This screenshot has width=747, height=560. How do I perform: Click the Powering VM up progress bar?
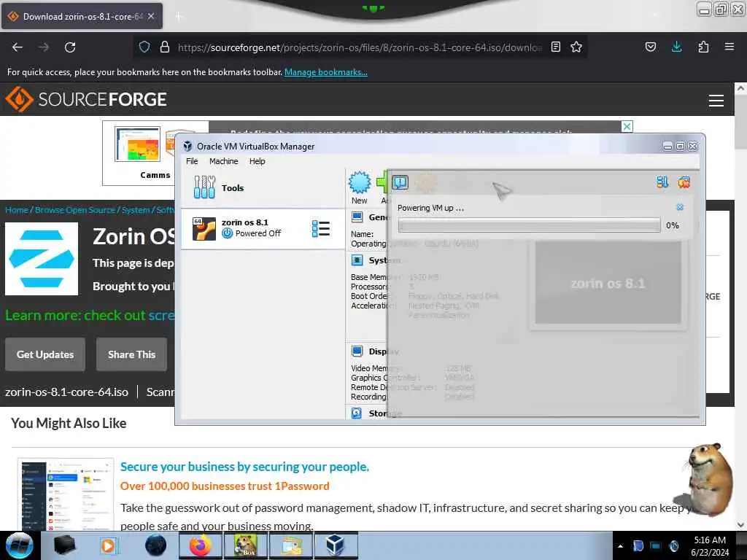[529, 225]
